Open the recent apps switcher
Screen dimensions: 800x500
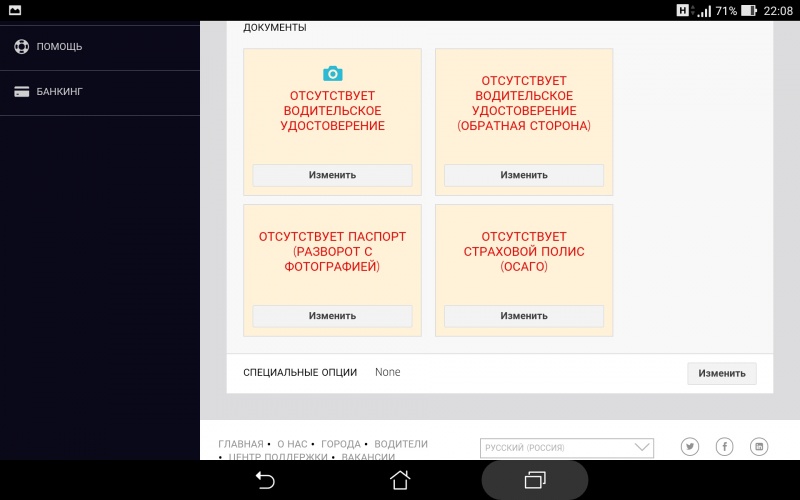[x=534, y=480]
